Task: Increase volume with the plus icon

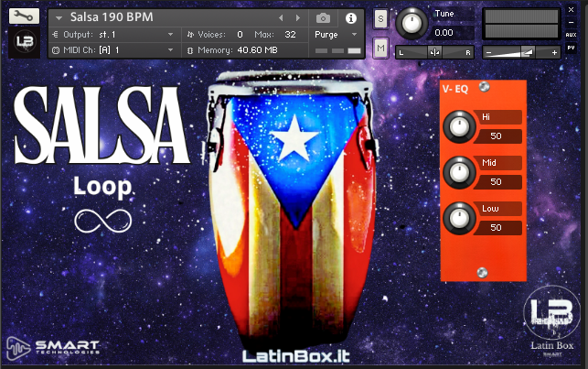Action: click(554, 53)
